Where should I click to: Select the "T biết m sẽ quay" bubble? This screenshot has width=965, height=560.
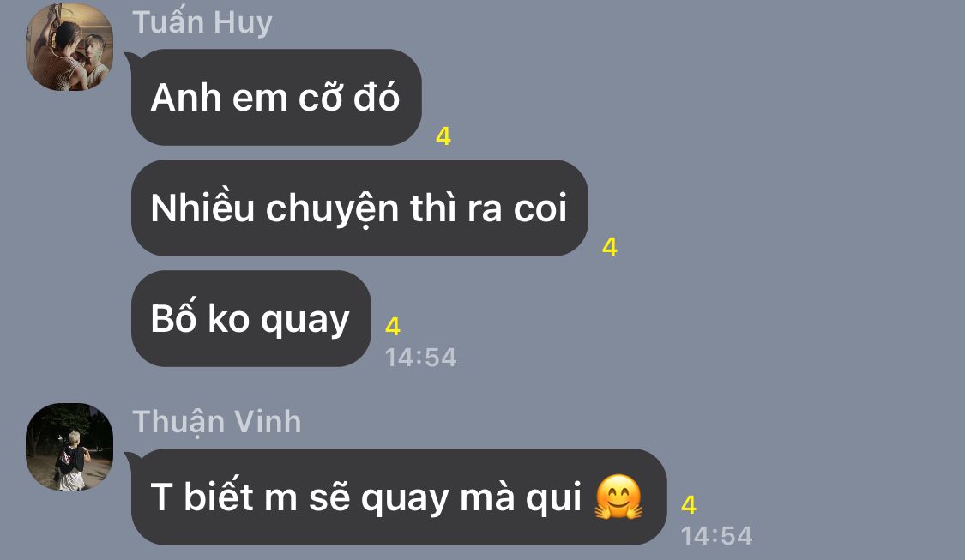(x=399, y=497)
